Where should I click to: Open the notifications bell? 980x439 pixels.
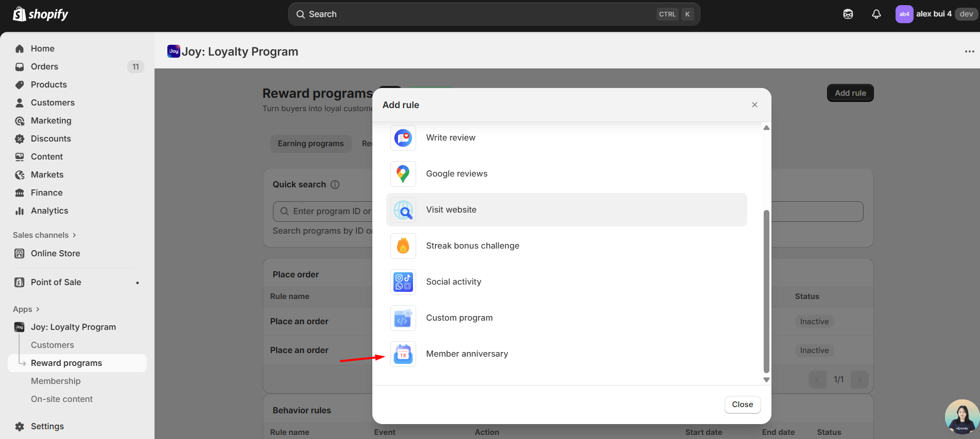click(x=876, y=14)
